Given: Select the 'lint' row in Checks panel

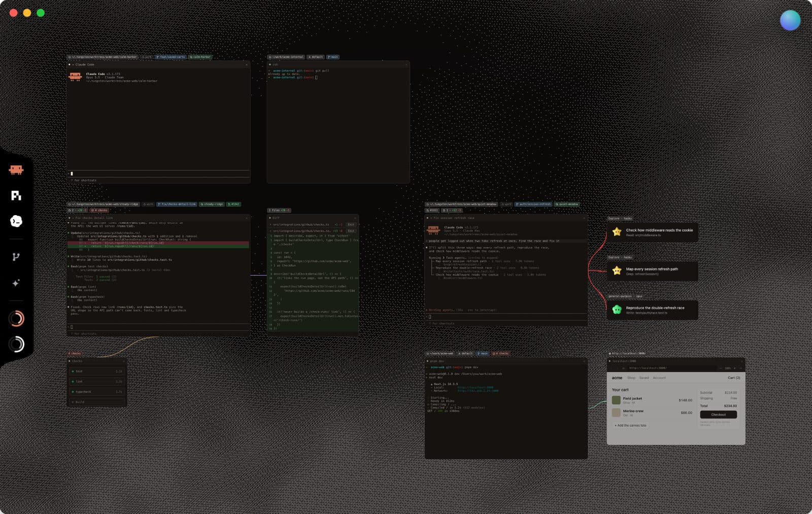Looking at the screenshot, I should pyautogui.click(x=96, y=382).
